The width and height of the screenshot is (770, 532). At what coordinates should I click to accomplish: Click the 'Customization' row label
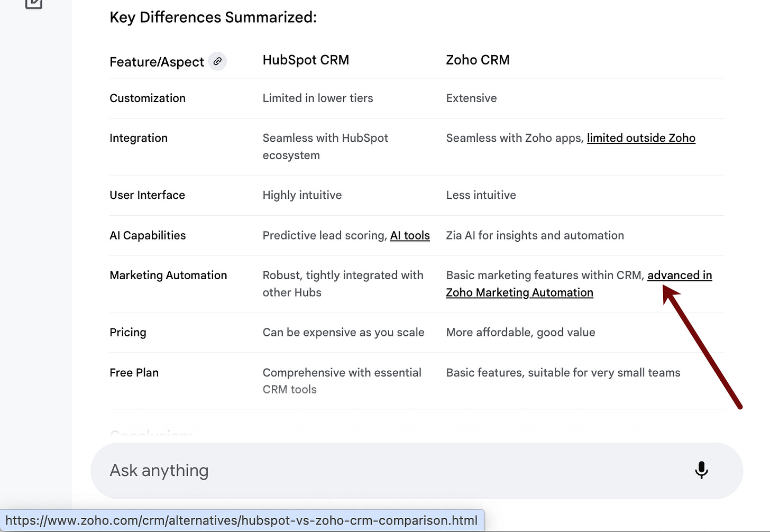click(148, 98)
